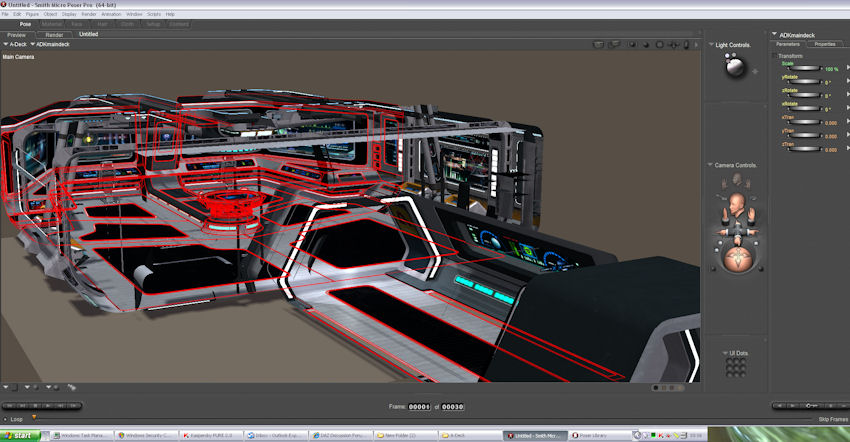Screen dimensions: 850x442
Task: Click the light control sphere
Action: (736, 67)
